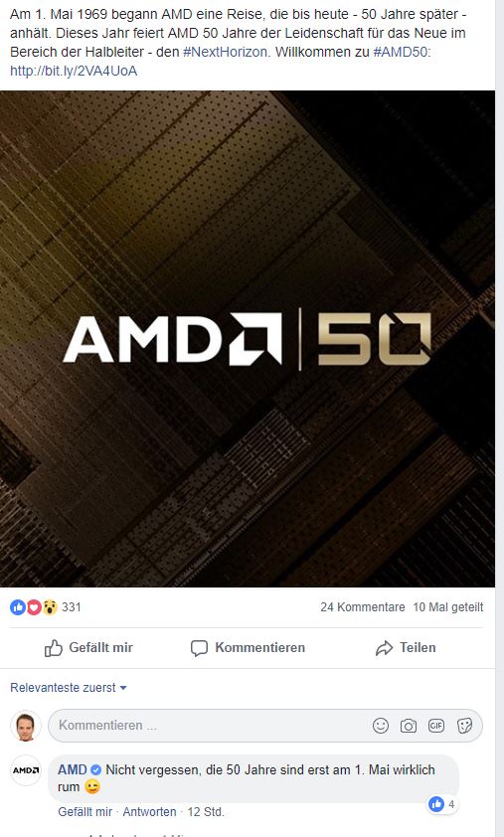Click Antworten under the AMD comment
The width and height of the screenshot is (504, 837).
tap(149, 812)
